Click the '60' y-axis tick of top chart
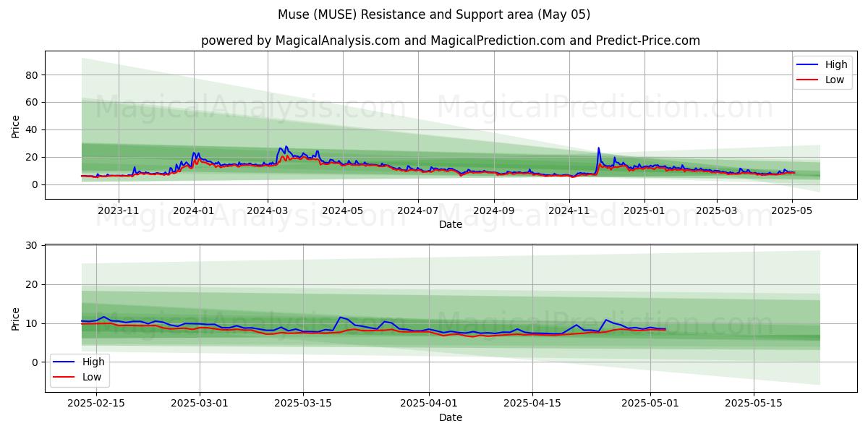The height and width of the screenshot is (434, 868). (x=32, y=103)
